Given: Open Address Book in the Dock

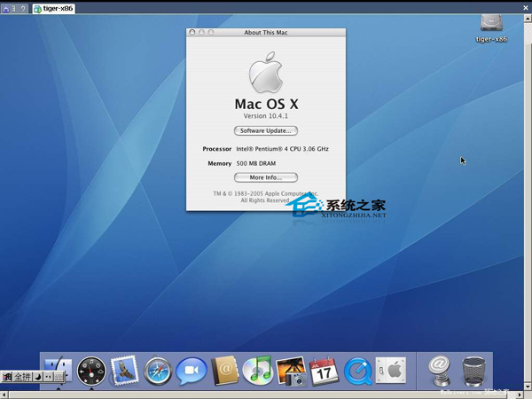Looking at the screenshot, I should click(x=224, y=370).
